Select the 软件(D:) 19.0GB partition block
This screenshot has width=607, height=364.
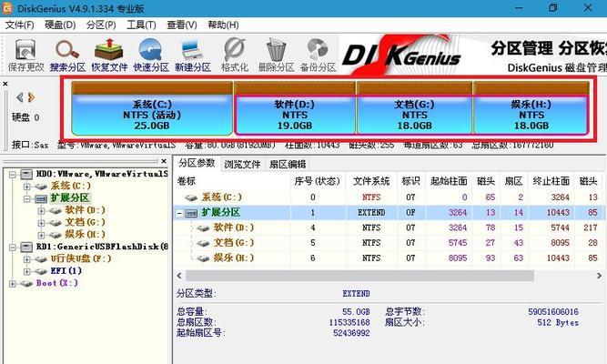295,108
